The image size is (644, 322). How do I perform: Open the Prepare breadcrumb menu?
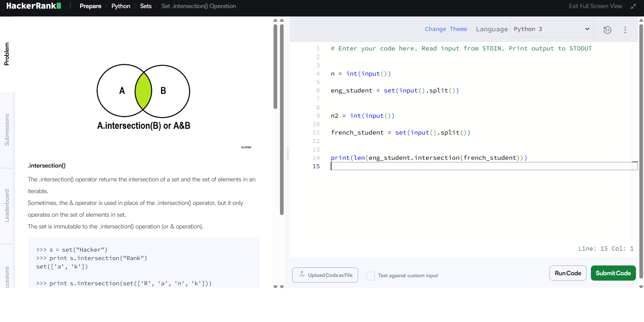[90, 6]
